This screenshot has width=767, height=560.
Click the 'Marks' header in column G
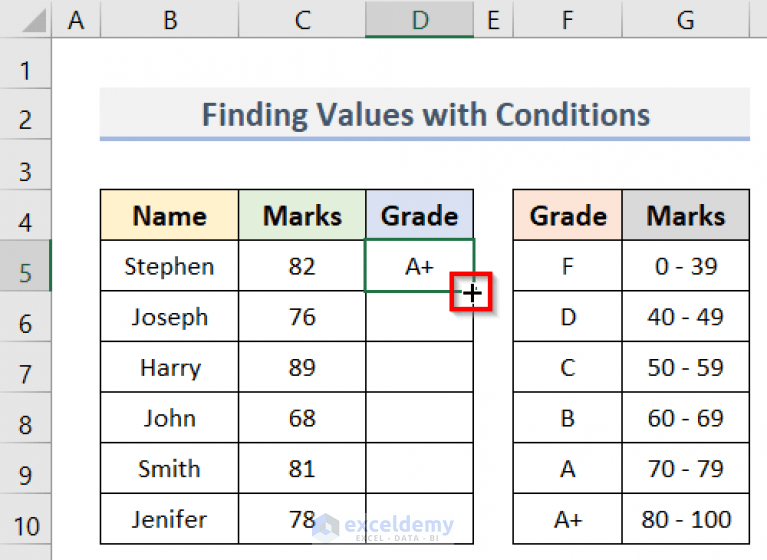686,215
